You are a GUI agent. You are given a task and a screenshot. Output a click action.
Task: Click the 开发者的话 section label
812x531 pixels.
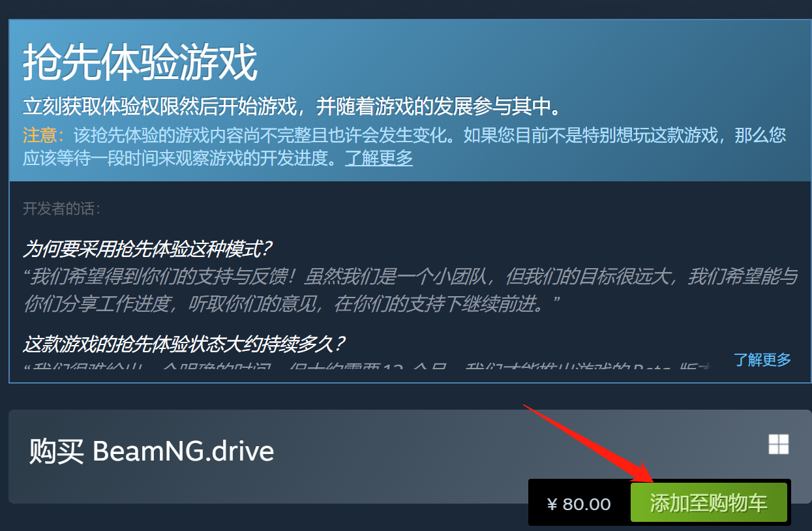pos(62,209)
